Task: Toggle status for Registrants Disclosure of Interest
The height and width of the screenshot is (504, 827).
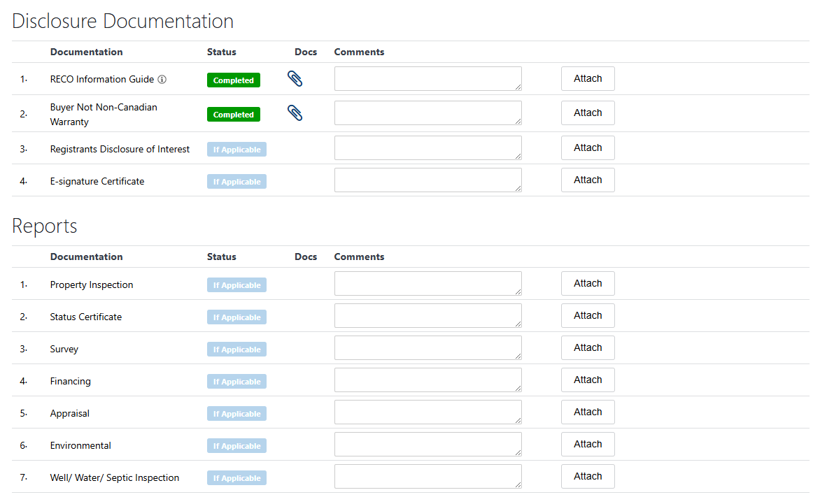Action: pos(236,149)
